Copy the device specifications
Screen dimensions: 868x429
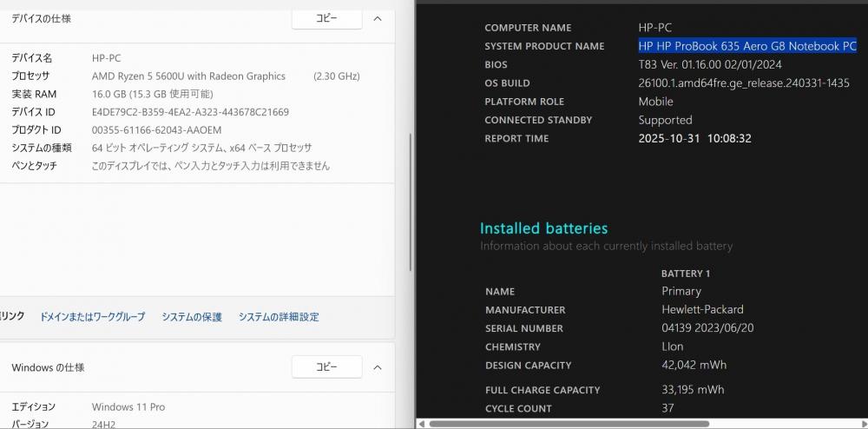[326, 18]
